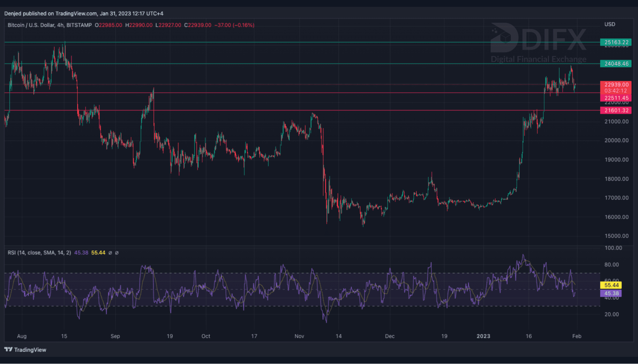The image size is (638, 364).
Task: Click the 15000.00 price axis label
Action: [616, 236]
